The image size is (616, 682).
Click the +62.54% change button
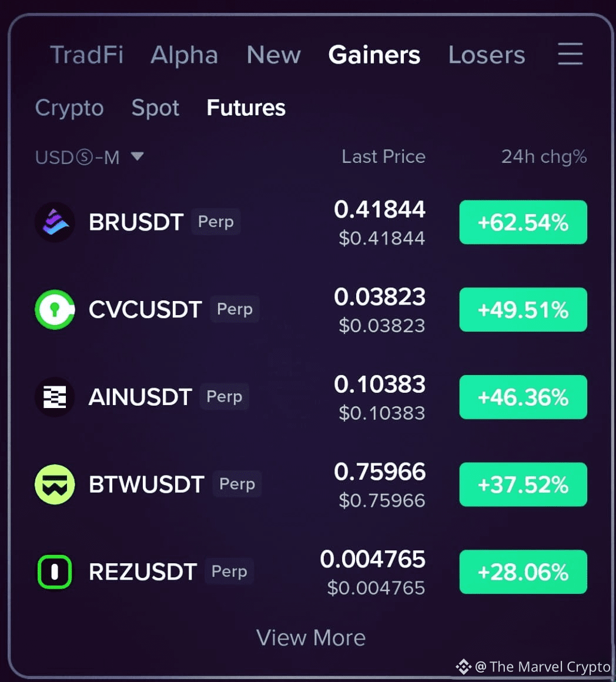click(x=523, y=222)
